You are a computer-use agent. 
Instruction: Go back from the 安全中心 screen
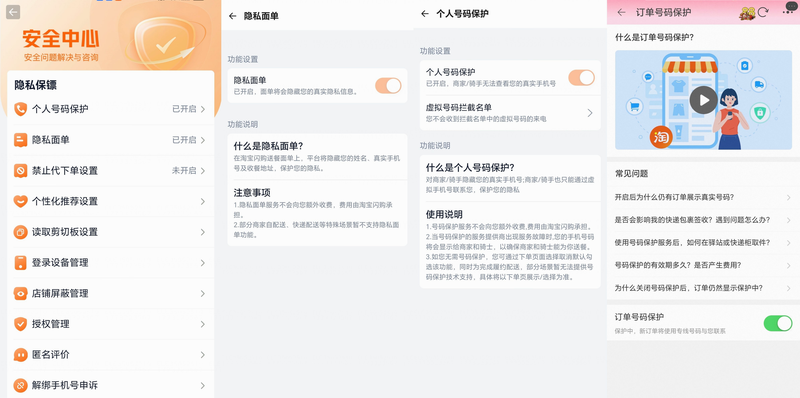(x=13, y=12)
